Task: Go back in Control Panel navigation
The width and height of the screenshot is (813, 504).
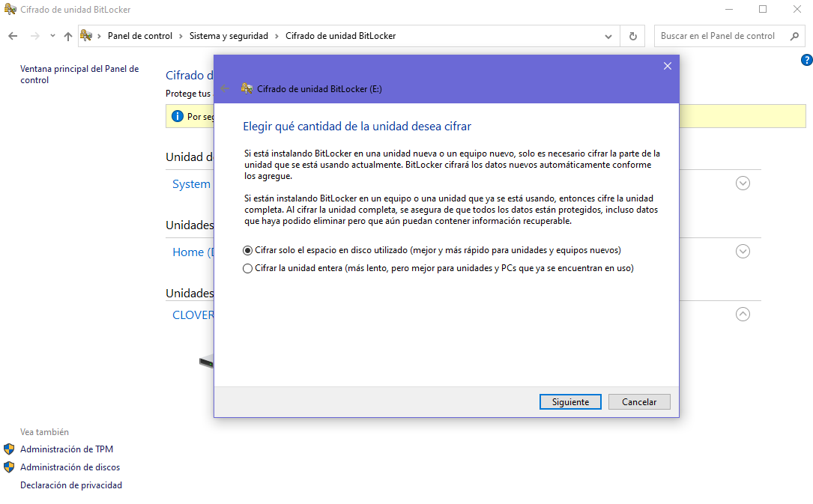Action: [13, 36]
